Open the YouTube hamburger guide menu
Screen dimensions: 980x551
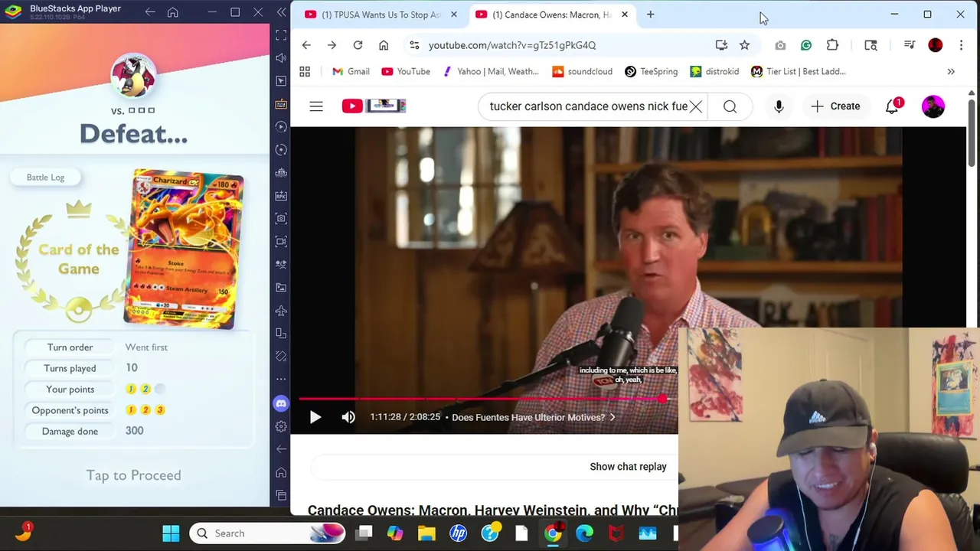click(x=316, y=106)
